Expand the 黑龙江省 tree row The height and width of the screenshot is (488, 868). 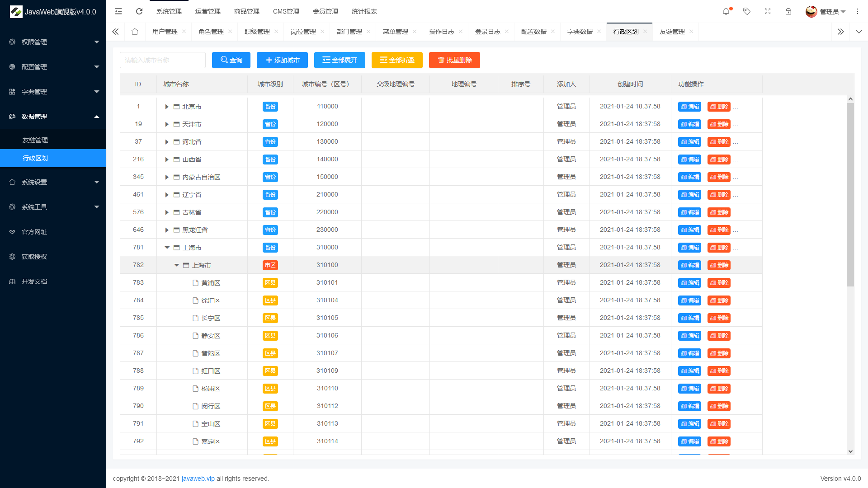pos(167,230)
